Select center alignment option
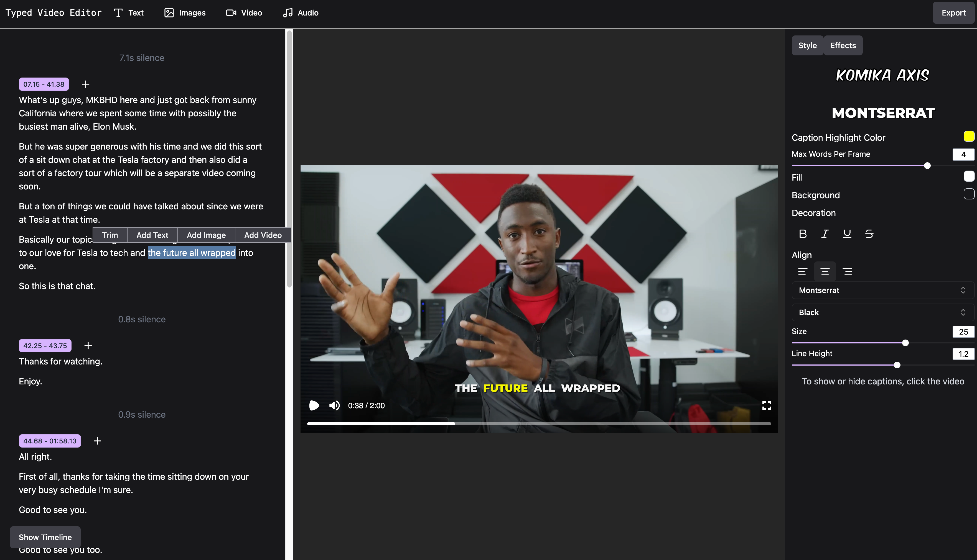This screenshot has height=560, width=977. click(825, 271)
